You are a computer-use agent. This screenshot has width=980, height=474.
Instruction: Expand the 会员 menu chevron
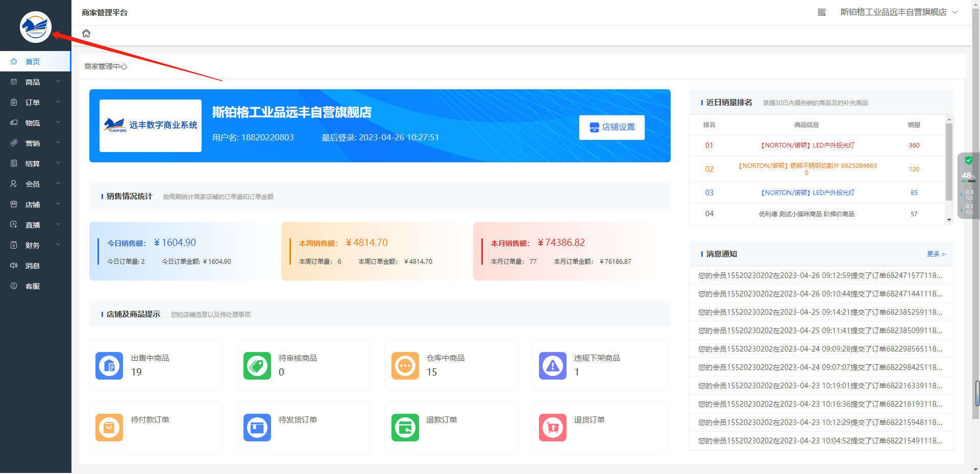tap(58, 184)
